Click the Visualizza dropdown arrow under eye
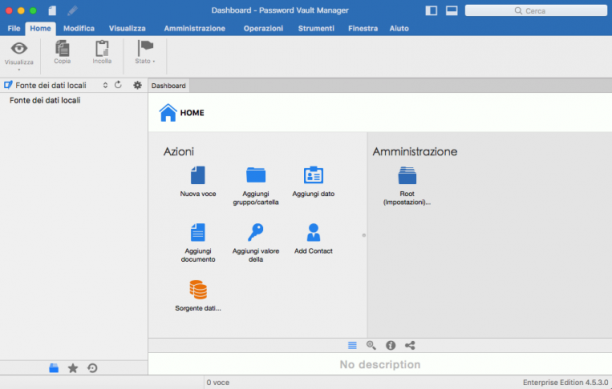The height and width of the screenshot is (389, 612). click(19, 70)
